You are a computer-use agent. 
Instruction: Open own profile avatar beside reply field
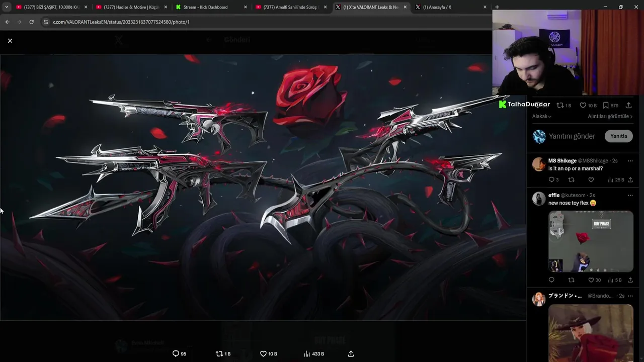point(539,136)
